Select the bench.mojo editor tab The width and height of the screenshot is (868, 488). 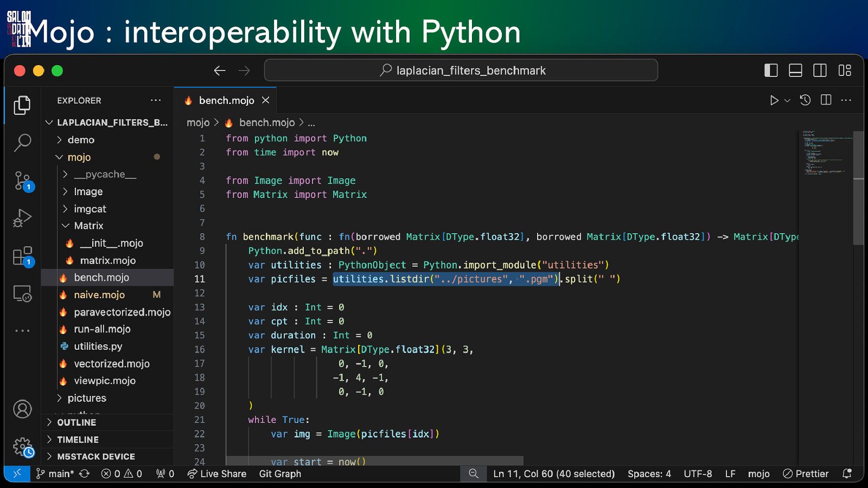226,100
